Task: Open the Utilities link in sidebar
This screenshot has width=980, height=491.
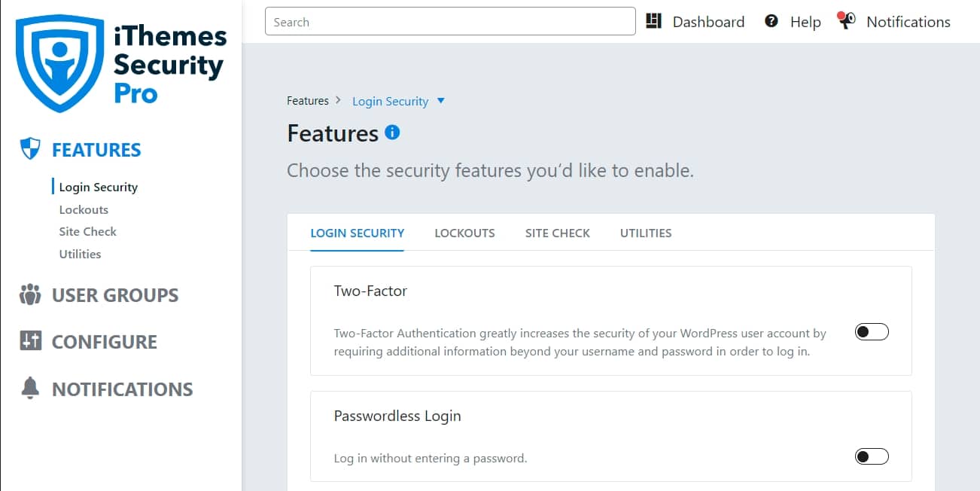Action: (x=80, y=254)
